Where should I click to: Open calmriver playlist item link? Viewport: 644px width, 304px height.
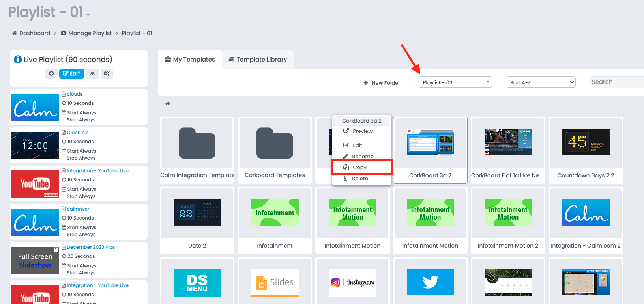click(x=78, y=209)
